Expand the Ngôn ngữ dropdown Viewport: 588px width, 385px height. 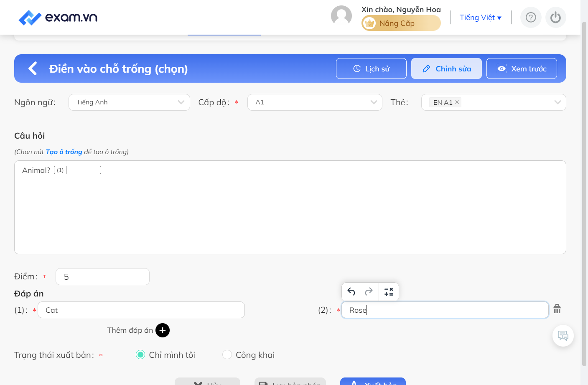(x=129, y=102)
